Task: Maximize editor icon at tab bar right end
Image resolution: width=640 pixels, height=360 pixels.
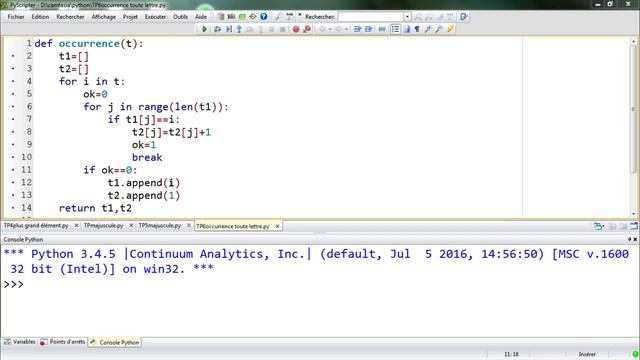Action: tap(634, 226)
